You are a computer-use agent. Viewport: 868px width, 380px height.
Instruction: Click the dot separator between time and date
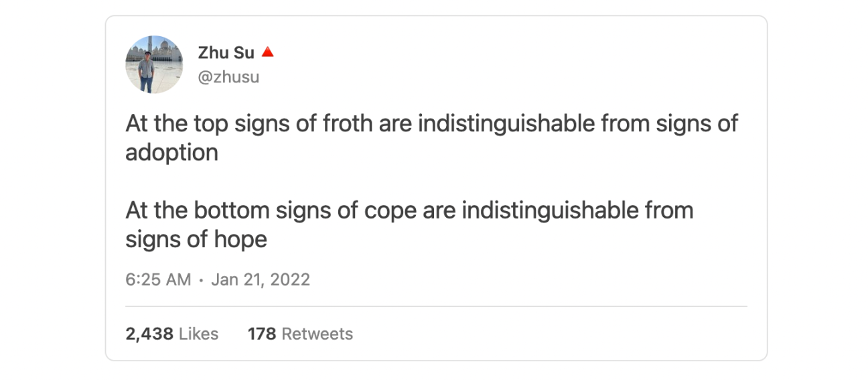(201, 280)
